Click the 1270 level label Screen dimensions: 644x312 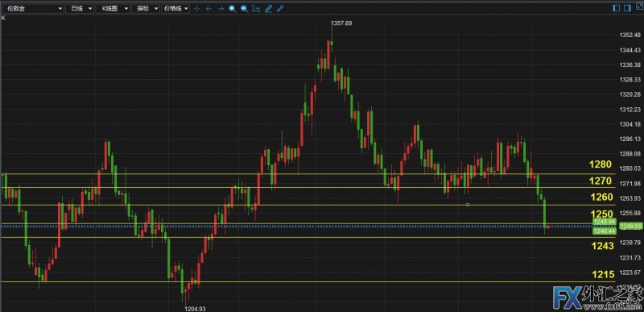click(600, 181)
